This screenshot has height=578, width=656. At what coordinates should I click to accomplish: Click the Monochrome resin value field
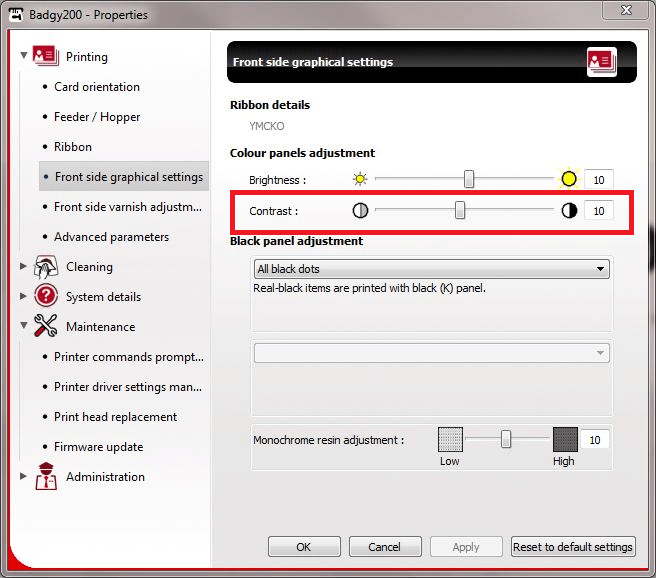pyautogui.click(x=594, y=440)
